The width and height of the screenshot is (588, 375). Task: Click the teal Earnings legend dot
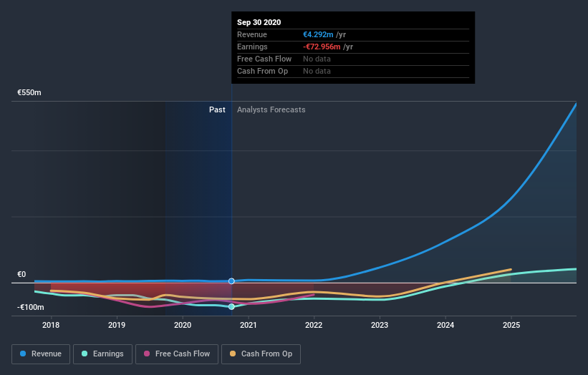pos(85,354)
